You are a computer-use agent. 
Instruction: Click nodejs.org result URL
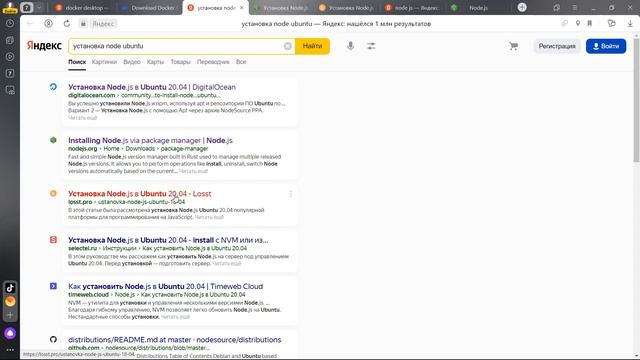pos(82,149)
